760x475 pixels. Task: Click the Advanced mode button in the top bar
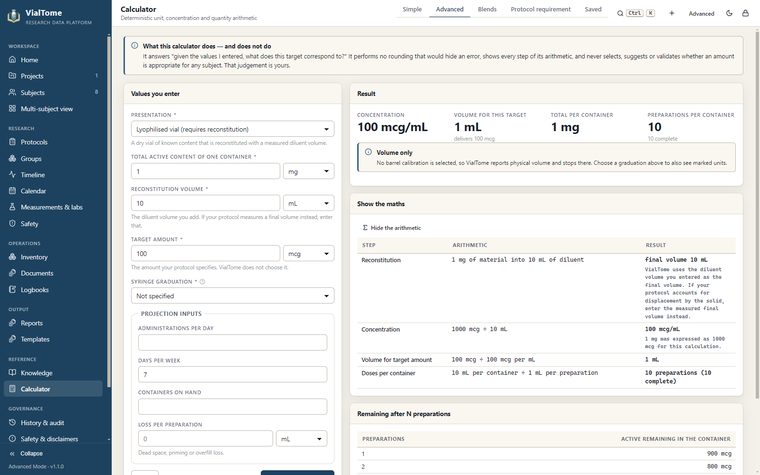(x=701, y=14)
